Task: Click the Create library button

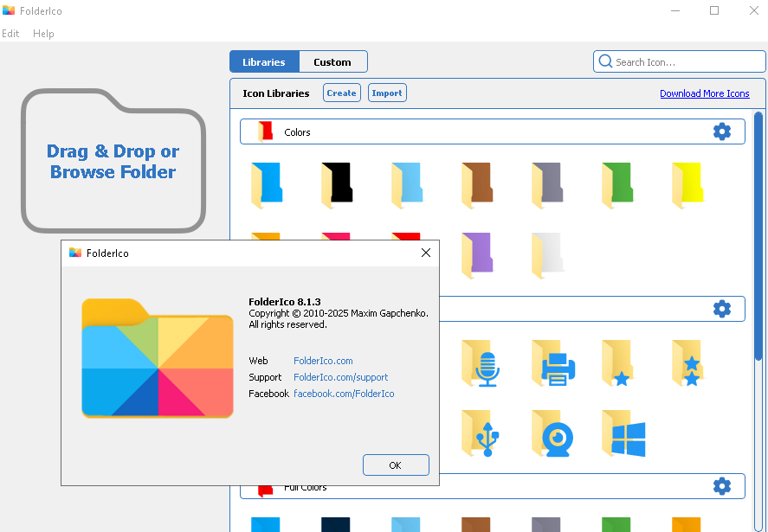Action: tap(342, 93)
